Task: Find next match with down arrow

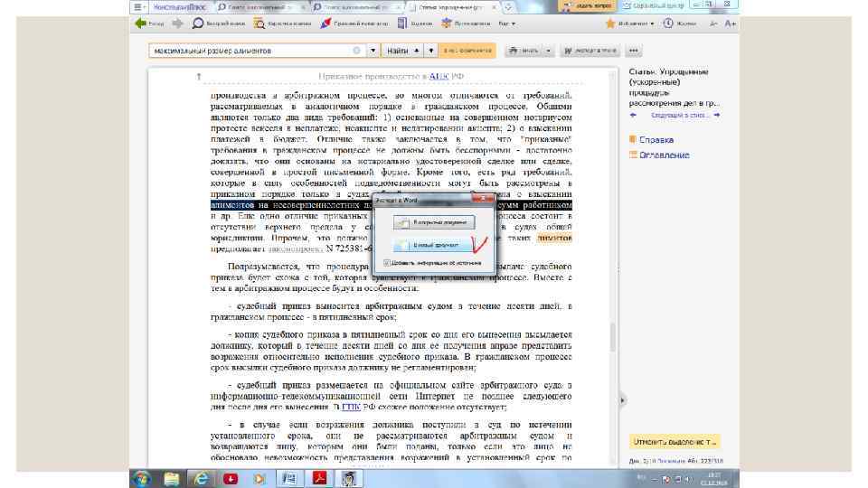Action: [x=430, y=51]
